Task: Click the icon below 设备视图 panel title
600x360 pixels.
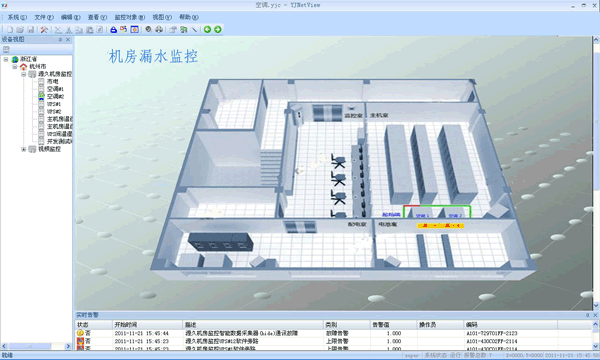Action: [6, 49]
